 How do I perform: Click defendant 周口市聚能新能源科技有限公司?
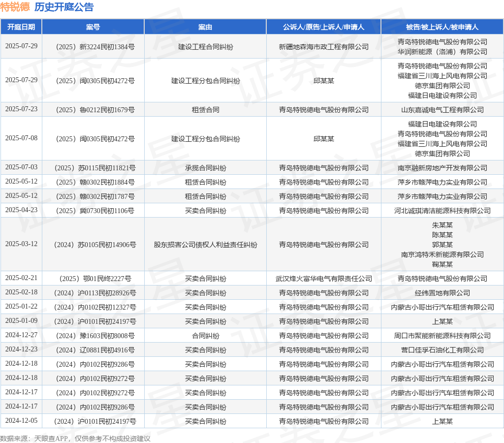click(442, 336)
